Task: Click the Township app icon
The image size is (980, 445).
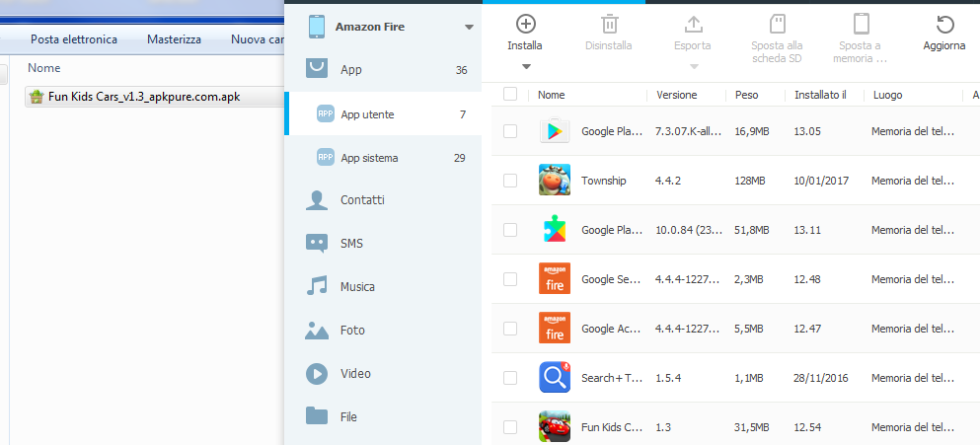Action: (x=555, y=180)
